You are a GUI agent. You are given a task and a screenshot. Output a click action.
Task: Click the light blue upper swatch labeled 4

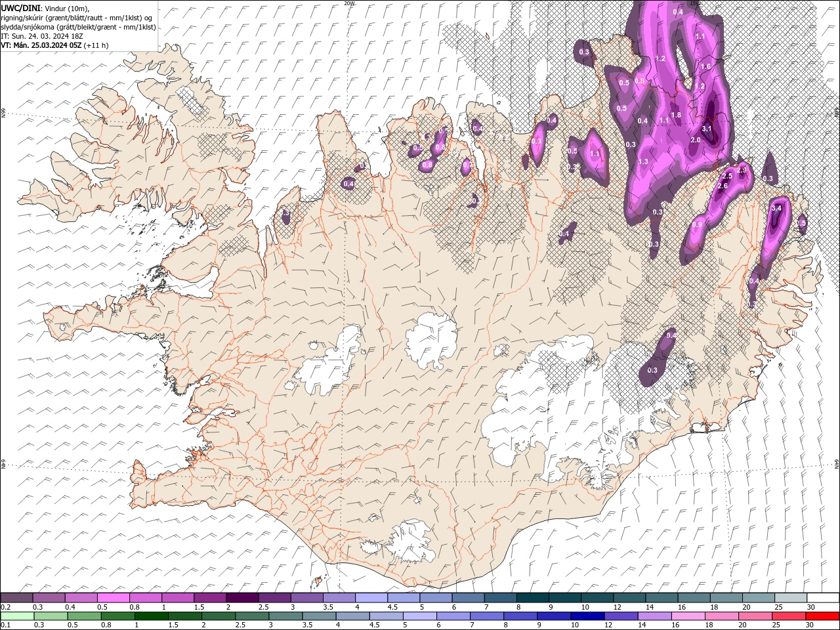[x=371, y=598]
